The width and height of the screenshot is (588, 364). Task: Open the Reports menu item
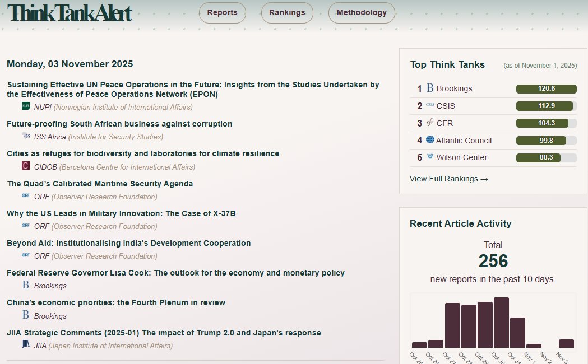point(223,13)
